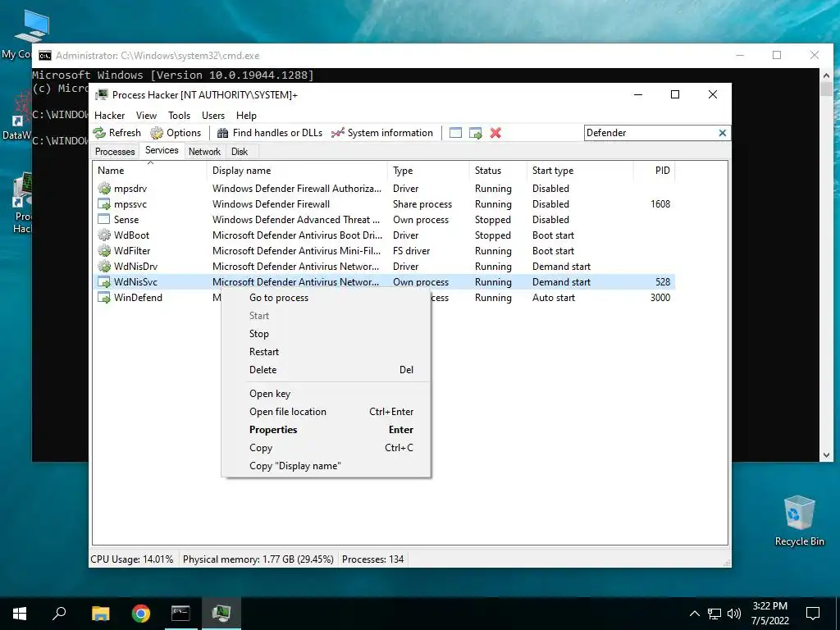
Task: Open the Windows Start menu
Action: tap(20, 614)
